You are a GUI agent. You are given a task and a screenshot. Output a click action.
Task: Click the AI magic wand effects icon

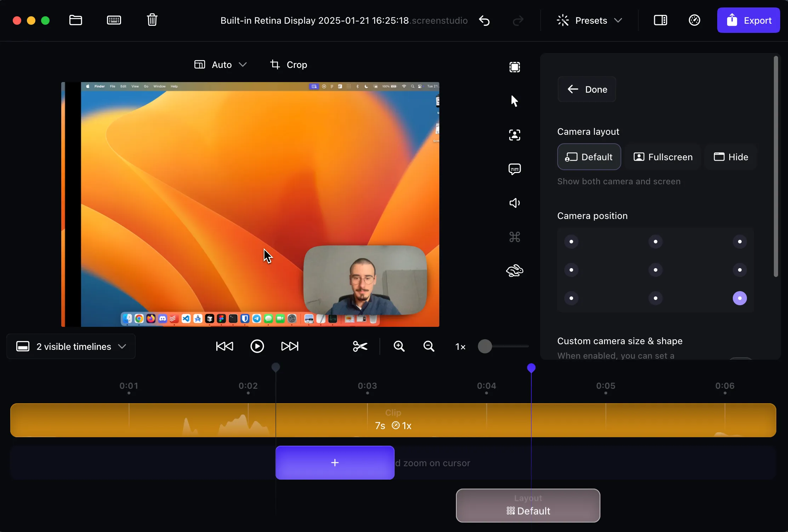click(561, 19)
